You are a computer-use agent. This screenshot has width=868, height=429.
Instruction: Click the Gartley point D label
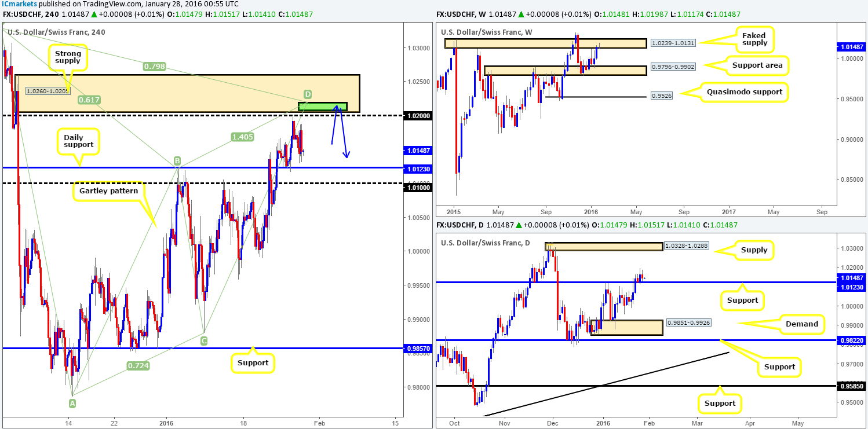click(x=308, y=94)
